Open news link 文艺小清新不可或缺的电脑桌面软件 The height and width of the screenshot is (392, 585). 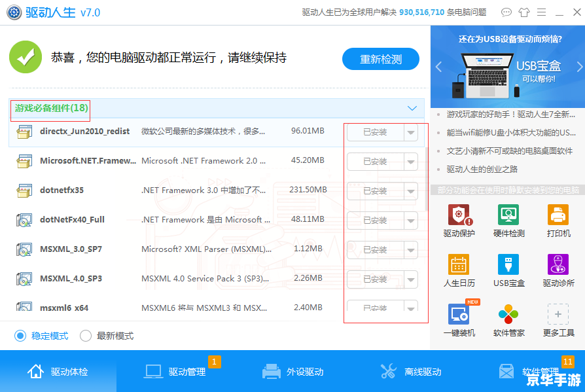[x=509, y=151]
